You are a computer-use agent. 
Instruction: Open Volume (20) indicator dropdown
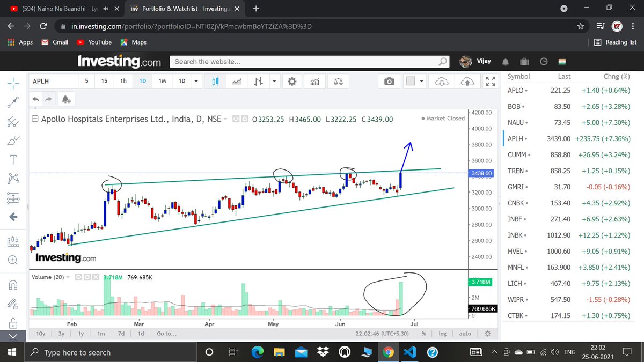(69, 277)
